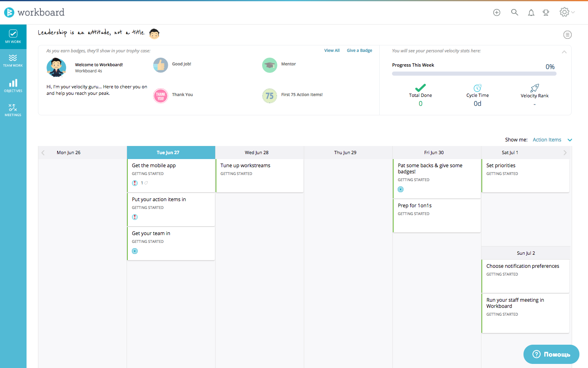
Task: View achievements via the trophy icon
Action: pyautogui.click(x=546, y=12)
